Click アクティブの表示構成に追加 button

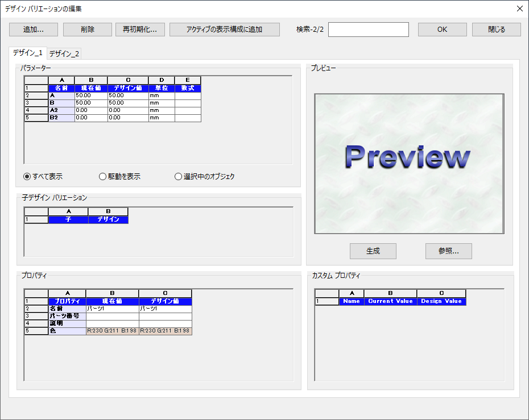[x=224, y=30]
